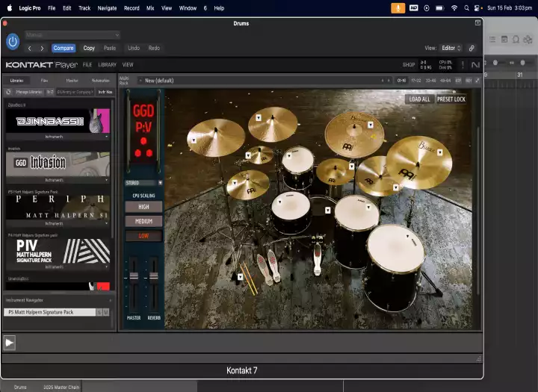Toggle the plugin power bypass button
This screenshot has width=538, height=392.
pyautogui.click(x=13, y=42)
